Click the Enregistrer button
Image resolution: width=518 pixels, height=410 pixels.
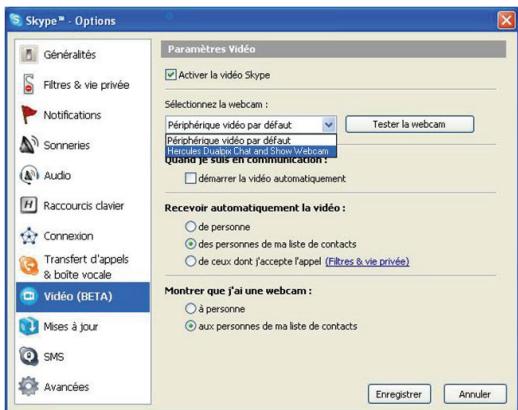[x=399, y=394]
